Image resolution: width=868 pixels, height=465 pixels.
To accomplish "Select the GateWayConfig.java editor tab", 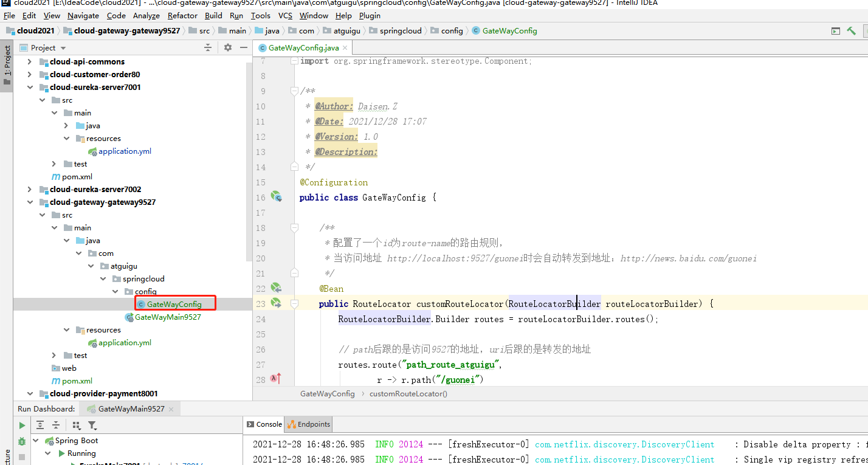I will [303, 47].
